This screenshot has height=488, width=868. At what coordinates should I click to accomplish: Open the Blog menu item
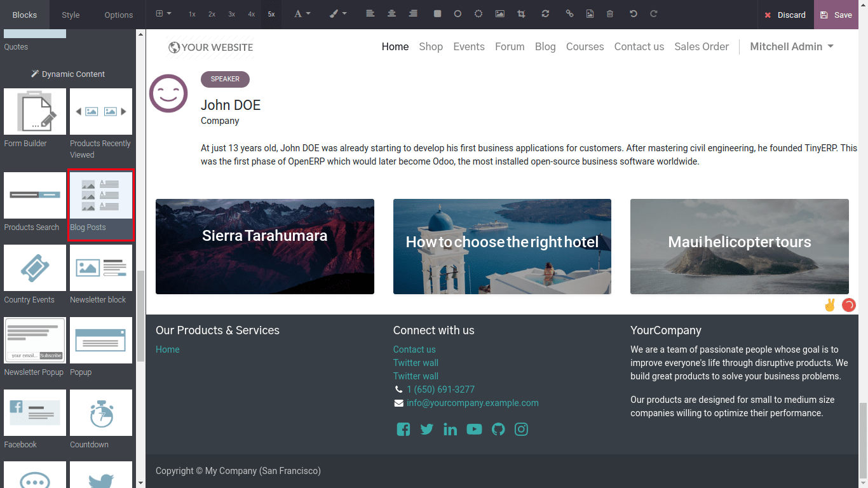pyautogui.click(x=545, y=46)
